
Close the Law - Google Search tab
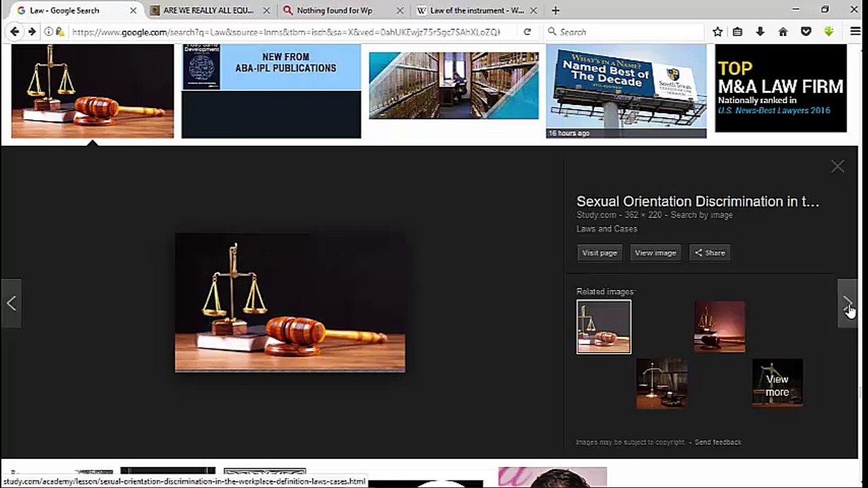coord(133,11)
